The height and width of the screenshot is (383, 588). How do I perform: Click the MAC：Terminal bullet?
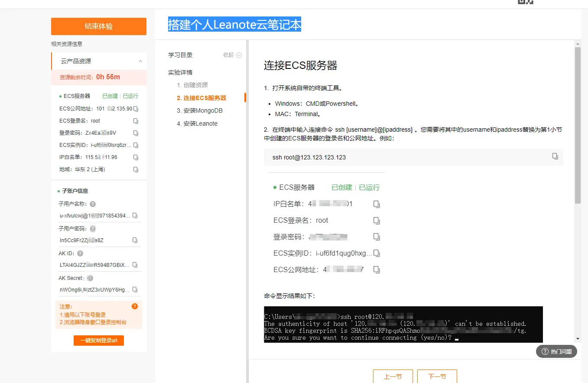(298, 114)
